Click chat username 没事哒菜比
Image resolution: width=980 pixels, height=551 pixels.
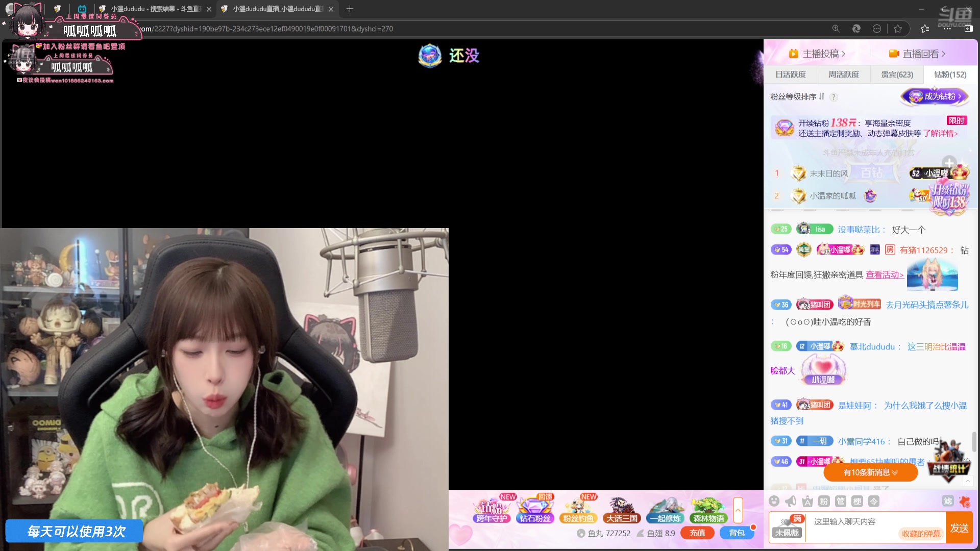pyautogui.click(x=859, y=230)
